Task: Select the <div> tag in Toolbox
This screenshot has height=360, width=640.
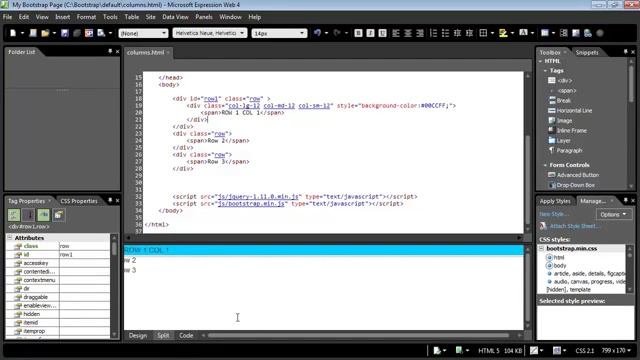Action: pyautogui.click(x=564, y=80)
